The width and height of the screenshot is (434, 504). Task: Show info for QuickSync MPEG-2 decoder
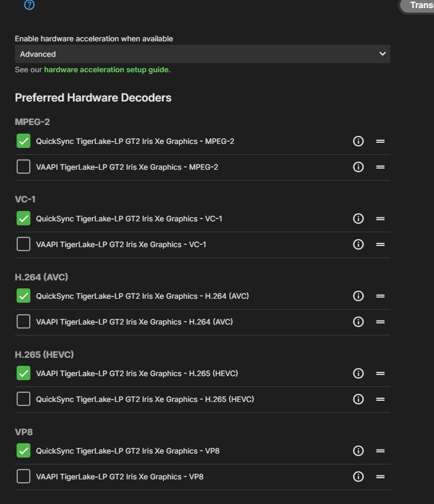coord(358,141)
